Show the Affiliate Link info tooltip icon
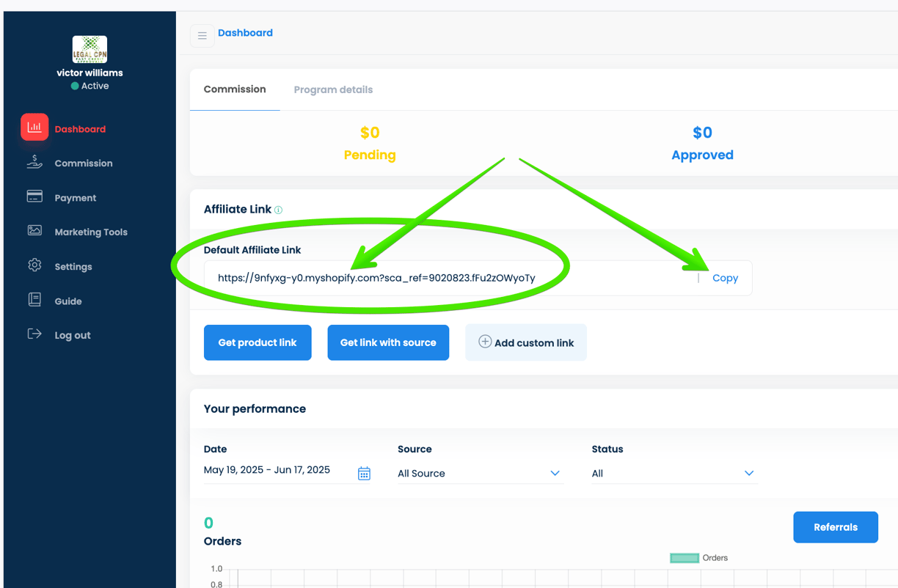Image resolution: width=898 pixels, height=588 pixels. [x=279, y=210]
